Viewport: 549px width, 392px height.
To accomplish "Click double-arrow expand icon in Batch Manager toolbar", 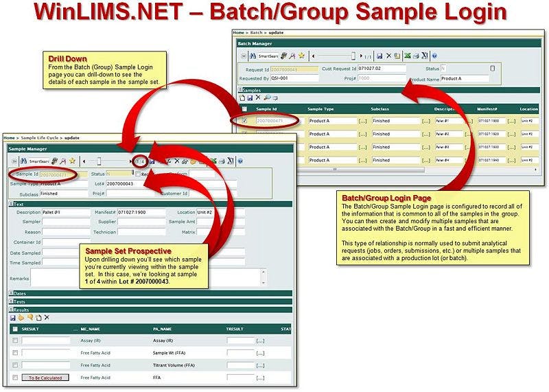I will pyautogui.click(x=244, y=56).
